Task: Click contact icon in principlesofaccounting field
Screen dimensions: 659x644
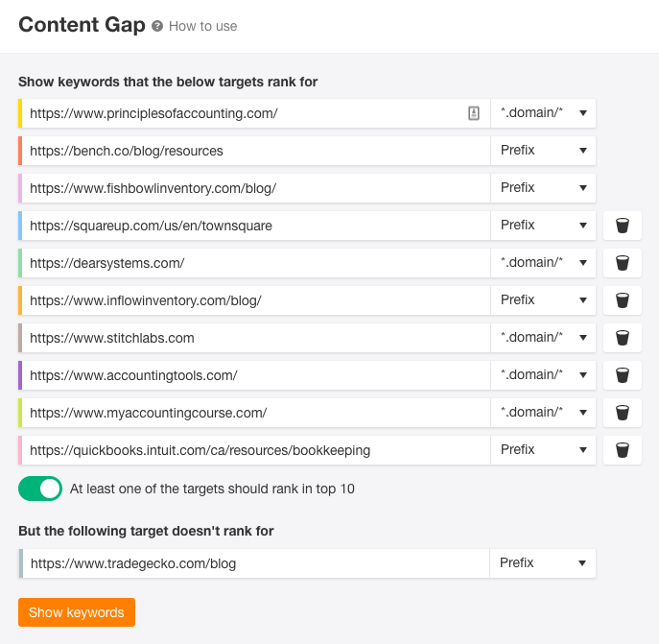Action: point(473,113)
